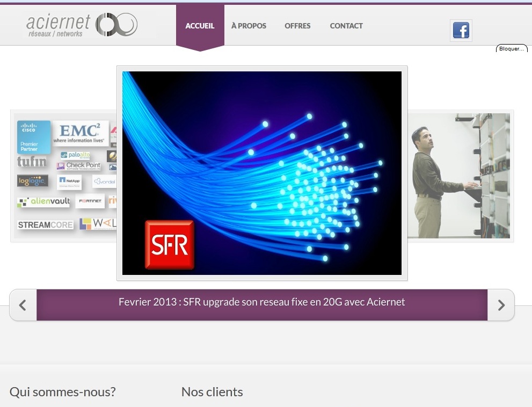Click the EMC² partner logo

[x=79, y=133]
